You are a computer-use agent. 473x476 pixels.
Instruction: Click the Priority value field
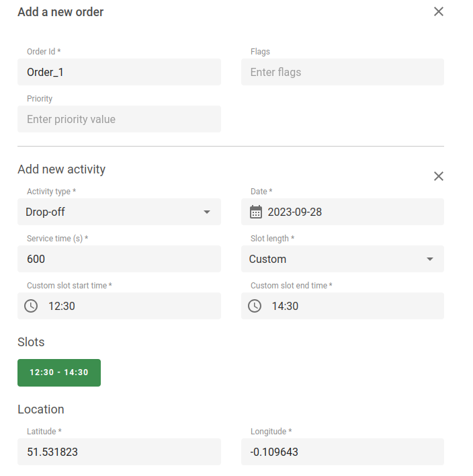pyautogui.click(x=119, y=119)
